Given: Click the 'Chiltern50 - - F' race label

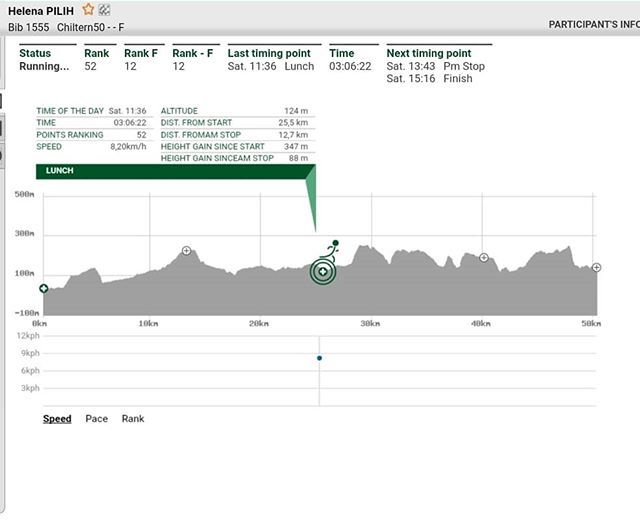Looking at the screenshot, I should (x=91, y=27).
